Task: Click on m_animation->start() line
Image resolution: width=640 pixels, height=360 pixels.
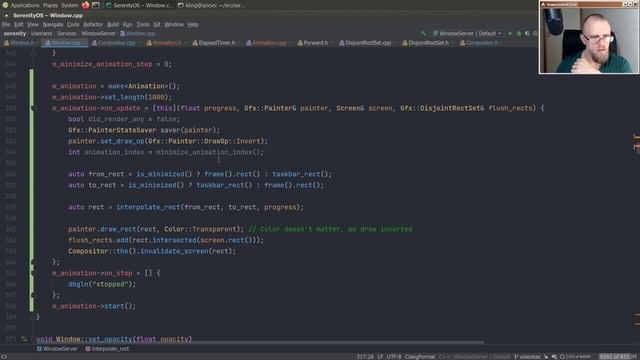Action: [x=93, y=306]
